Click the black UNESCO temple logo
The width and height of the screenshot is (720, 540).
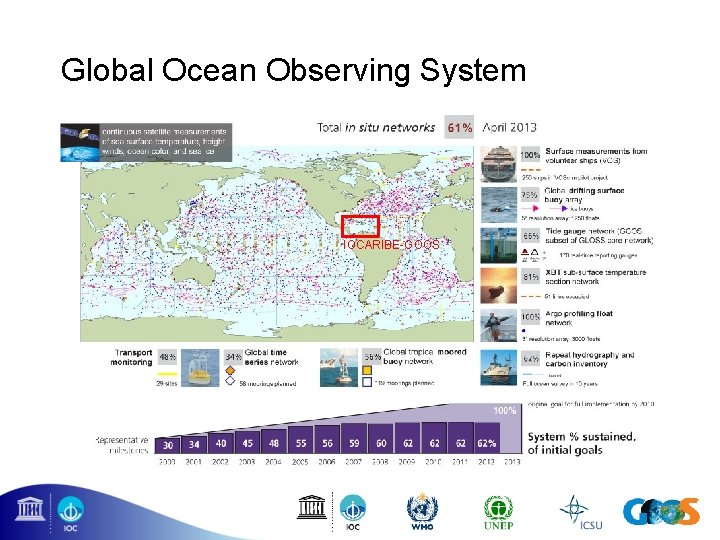(311, 507)
